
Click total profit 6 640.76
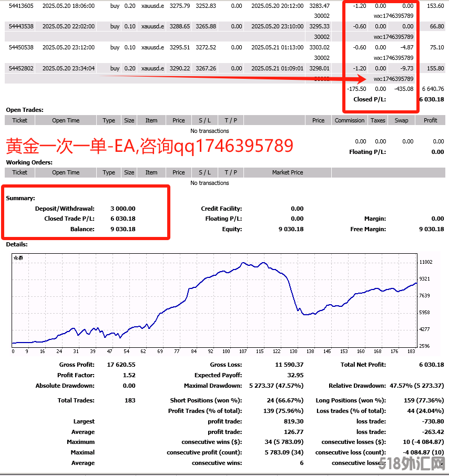point(433,89)
